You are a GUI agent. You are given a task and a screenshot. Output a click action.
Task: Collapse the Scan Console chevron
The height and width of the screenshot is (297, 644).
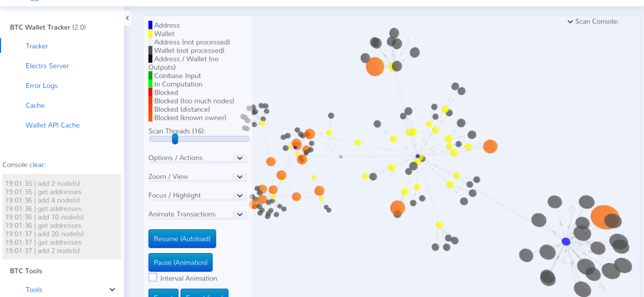(x=570, y=22)
